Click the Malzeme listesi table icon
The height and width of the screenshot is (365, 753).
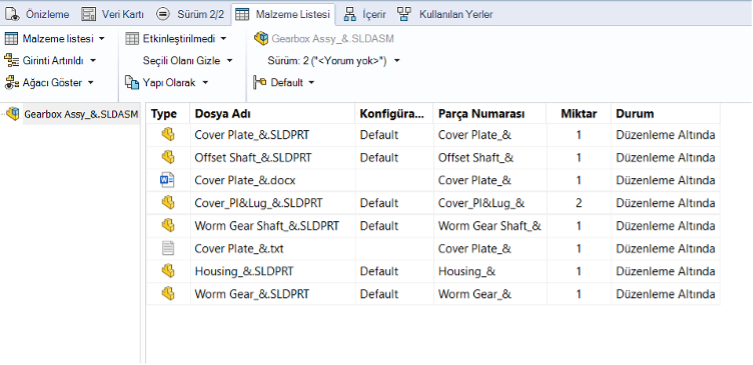pyautogui.click(x=11, y=38)
